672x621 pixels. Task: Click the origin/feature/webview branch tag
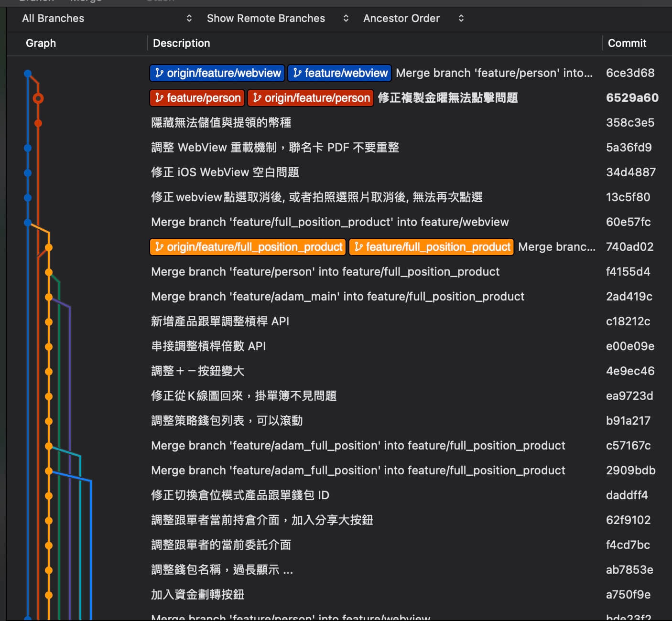(x=217, y=73)
